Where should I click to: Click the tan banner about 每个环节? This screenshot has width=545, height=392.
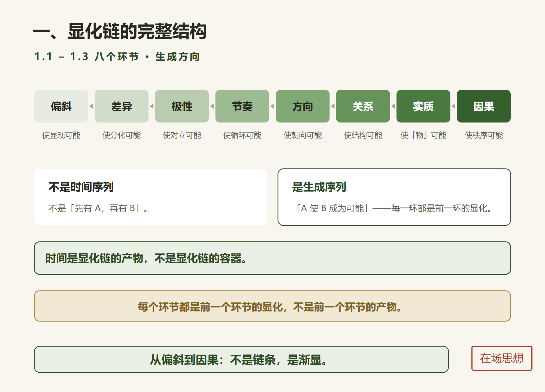[272, 306]
